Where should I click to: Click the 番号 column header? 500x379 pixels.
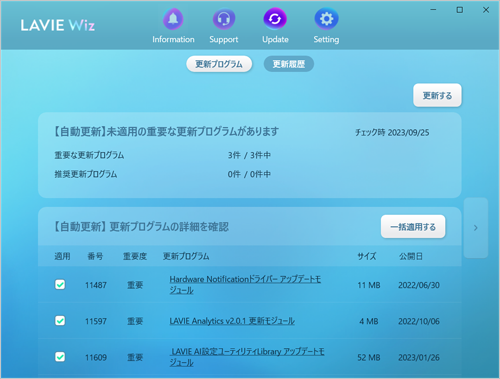pos(95,256)
